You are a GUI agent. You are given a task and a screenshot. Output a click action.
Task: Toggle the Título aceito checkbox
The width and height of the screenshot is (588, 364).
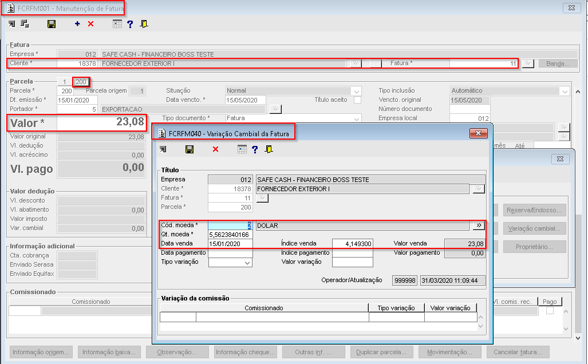pyautogui.click(x=357, y=100)
